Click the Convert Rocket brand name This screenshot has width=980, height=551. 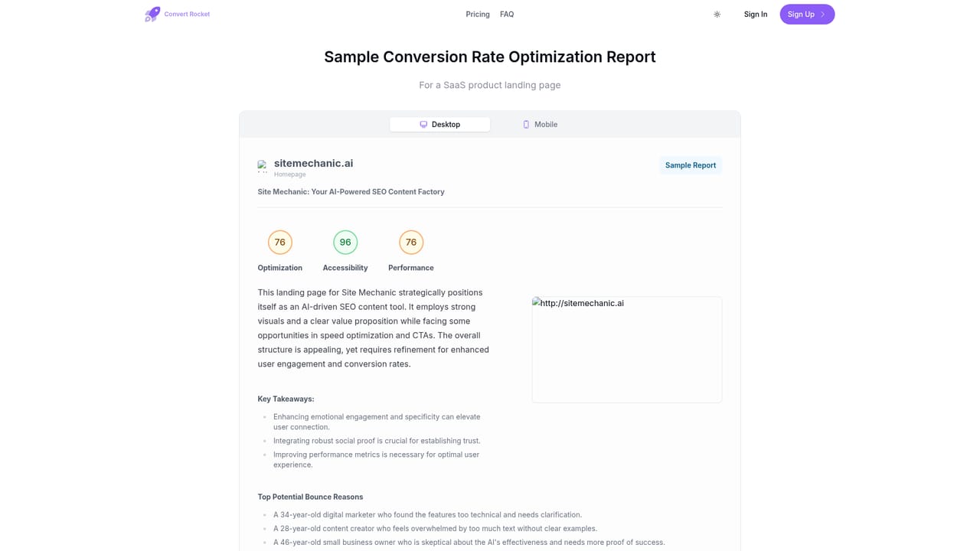coord(187,15)
